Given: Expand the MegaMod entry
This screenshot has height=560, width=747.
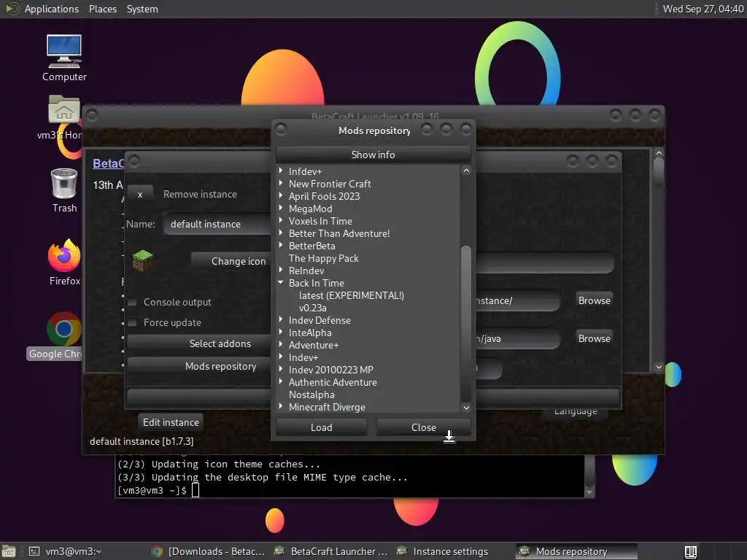Looking at the screenshot, I should point(281,208).
